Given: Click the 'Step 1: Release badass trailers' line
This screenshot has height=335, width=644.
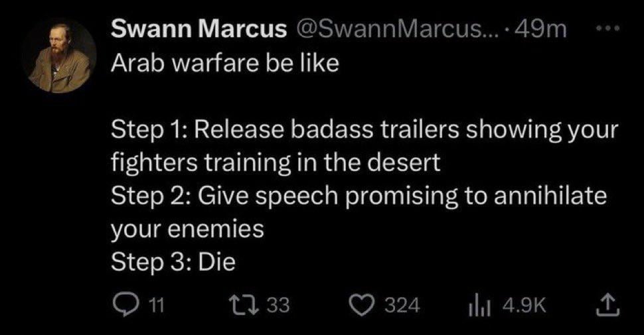Looking at the screenshot, I should [x=364, y=130].
